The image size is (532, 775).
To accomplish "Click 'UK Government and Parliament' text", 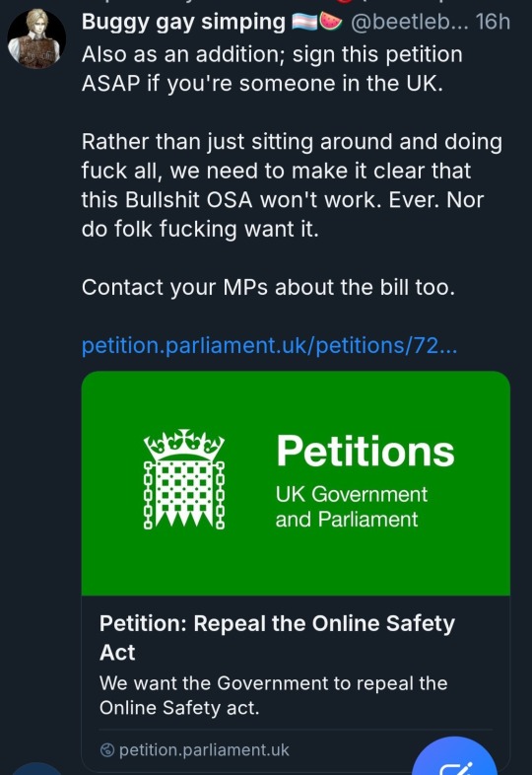I will pyautogui.click(x=351, y=507).
